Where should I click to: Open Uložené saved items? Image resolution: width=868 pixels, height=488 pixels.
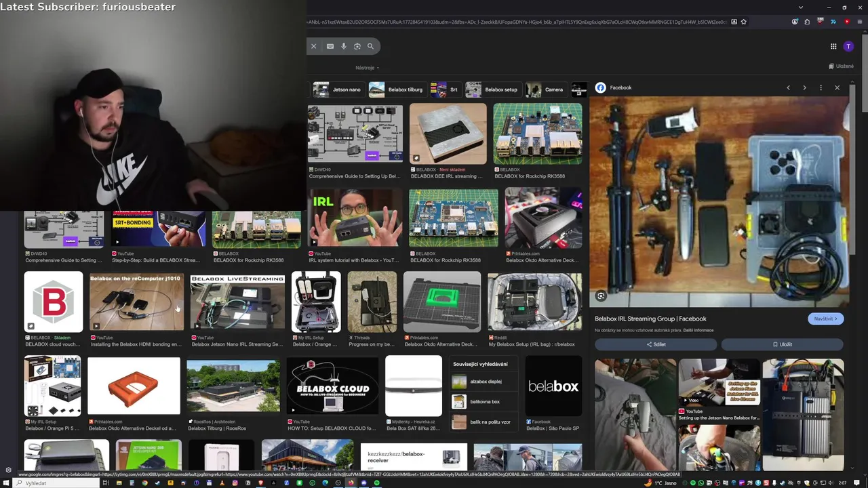(841, 66)
